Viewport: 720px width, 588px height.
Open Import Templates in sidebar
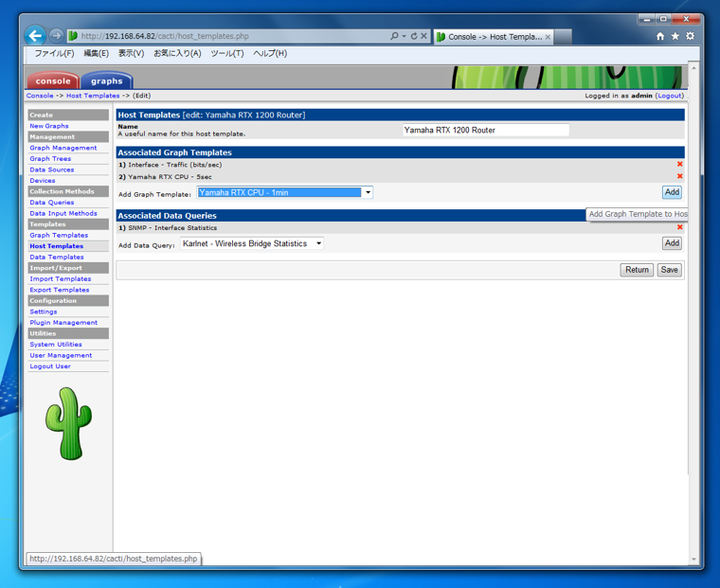click(x=61, y=279)
